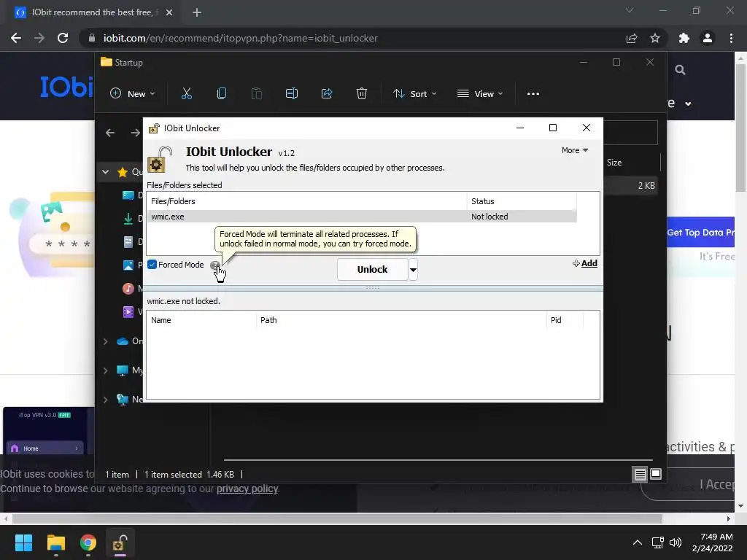Open the More dropdown in IObit Unlocker

[575, 150]
